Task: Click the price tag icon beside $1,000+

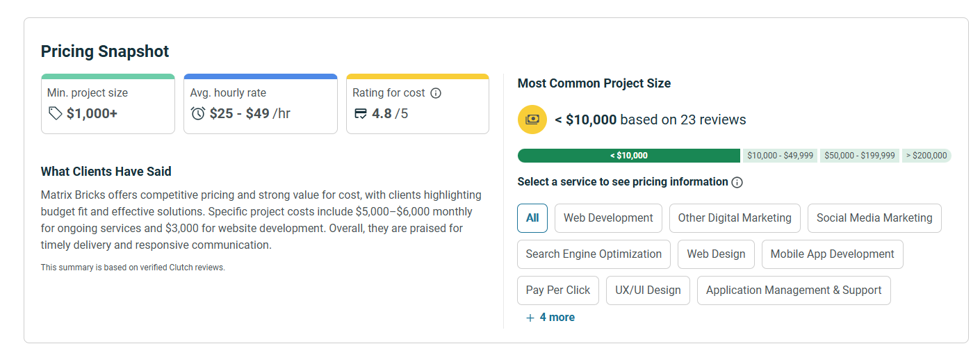Action: tap(55, 113)
